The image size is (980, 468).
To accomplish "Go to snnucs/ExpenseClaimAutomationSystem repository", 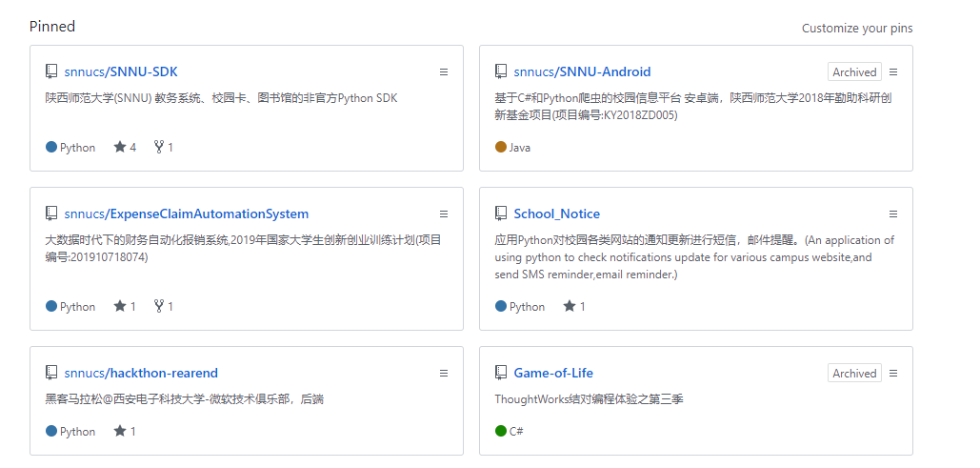I will (186, 214).
